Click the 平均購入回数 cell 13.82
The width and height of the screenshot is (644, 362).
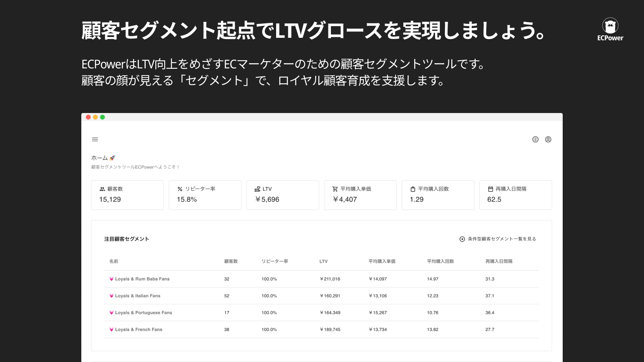click(433, 329)
